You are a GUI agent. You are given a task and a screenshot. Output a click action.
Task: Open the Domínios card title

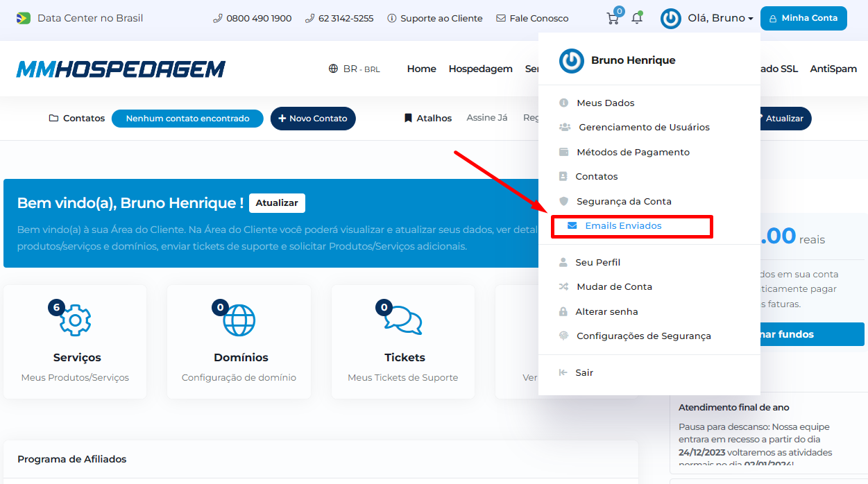241,358
